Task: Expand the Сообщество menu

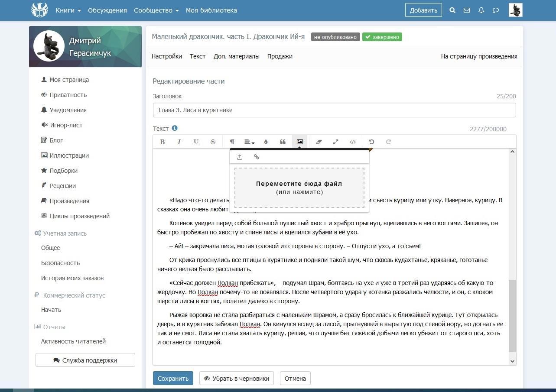Action: pos(156,10)
